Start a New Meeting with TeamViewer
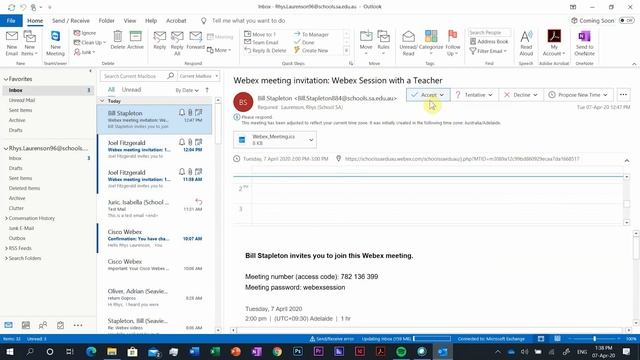 55,43
